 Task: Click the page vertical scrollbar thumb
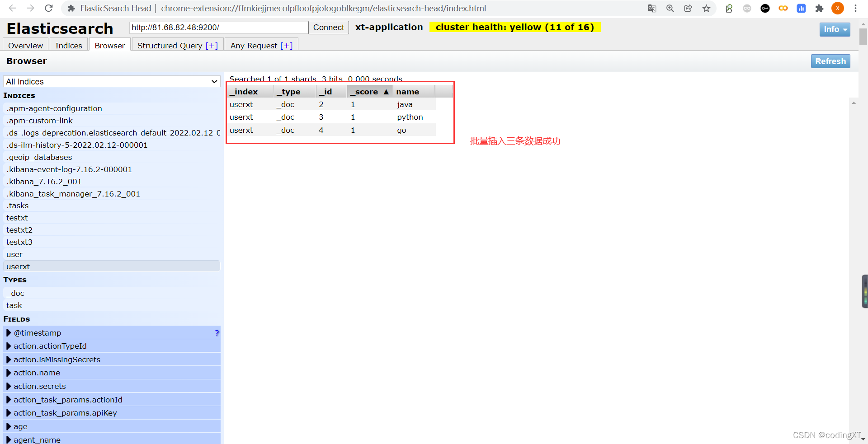(x=863, y=36)
